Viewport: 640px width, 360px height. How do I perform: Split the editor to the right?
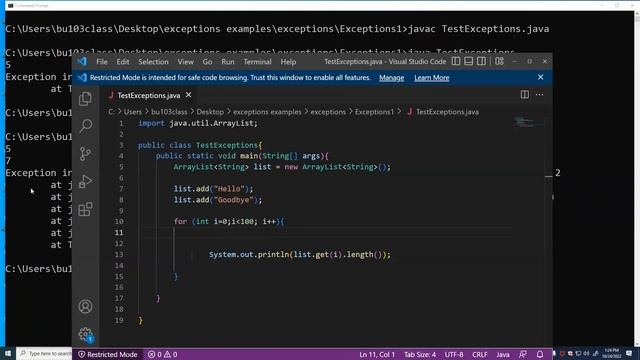pos(524,95)
